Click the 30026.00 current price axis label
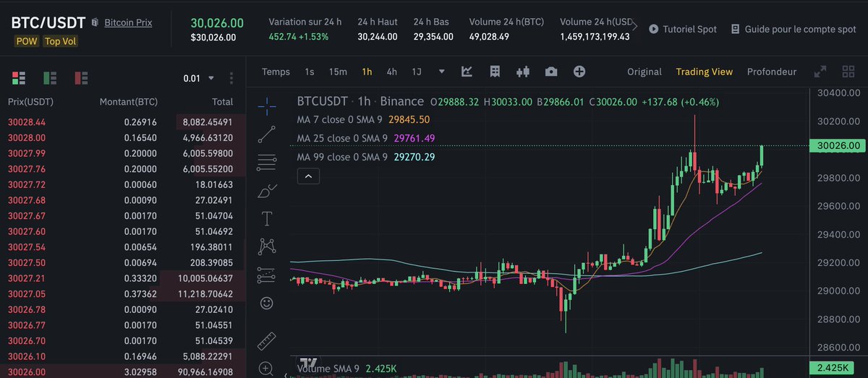Viewport: 868px width, 378px height. point(838,146)
